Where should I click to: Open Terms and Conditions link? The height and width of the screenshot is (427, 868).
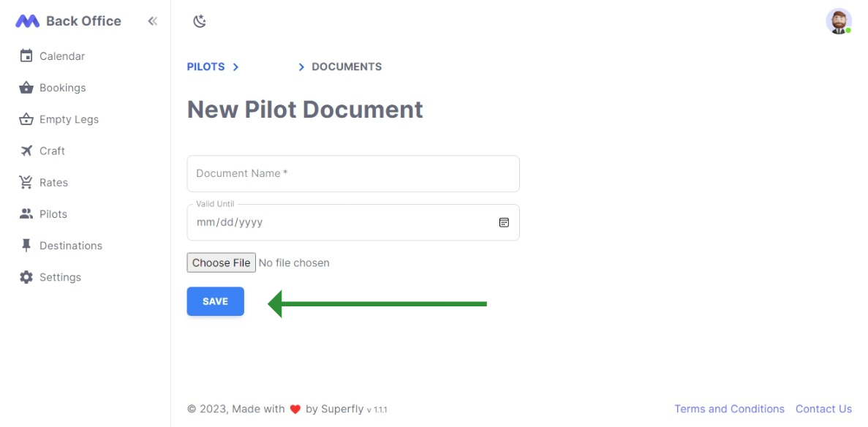tap(729, 409)
